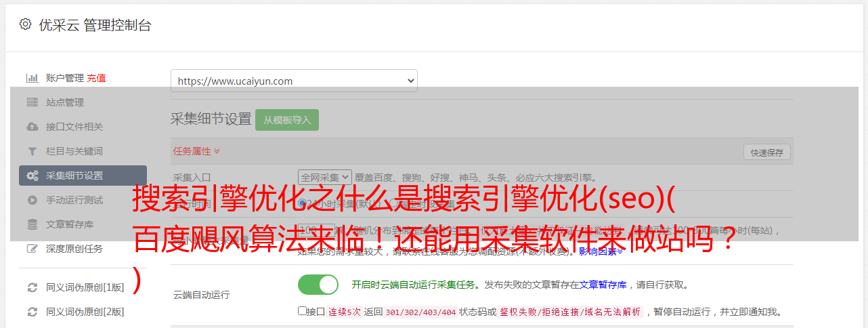Click the play icon for 手动运行测试
Viewport: 868px width, 328px height.
[x=32, y=200]
